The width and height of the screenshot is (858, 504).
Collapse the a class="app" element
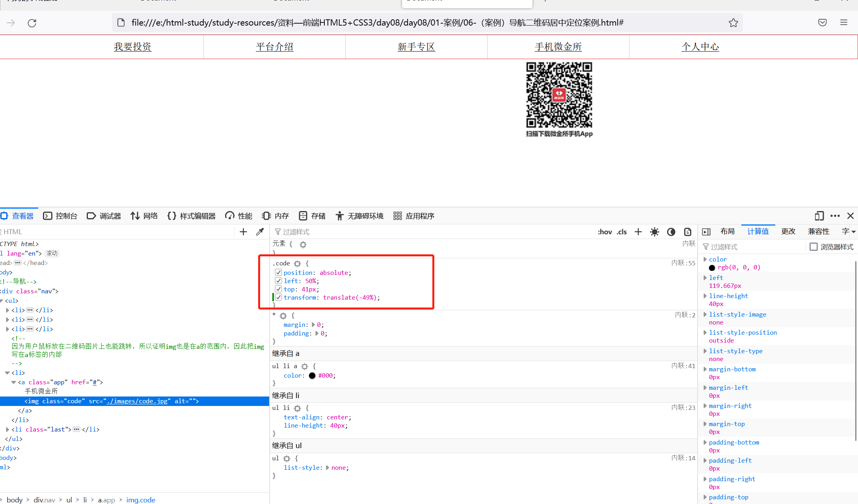click(14, 382)
